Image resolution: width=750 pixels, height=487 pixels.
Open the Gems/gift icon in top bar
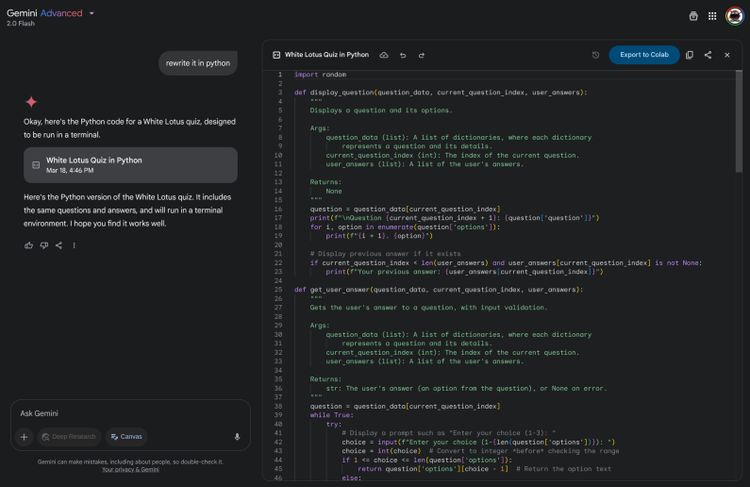pyautogui.click(x=693, y=16)
